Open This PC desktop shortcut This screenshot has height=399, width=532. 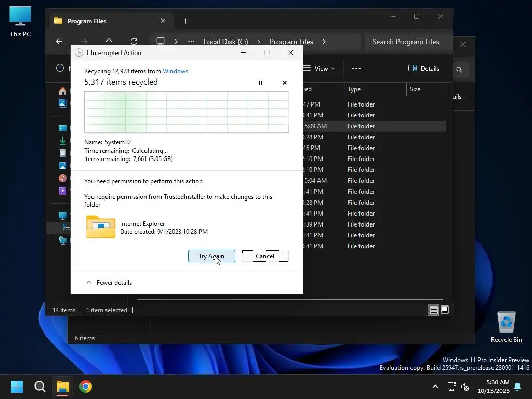click(x=20, y=21)
